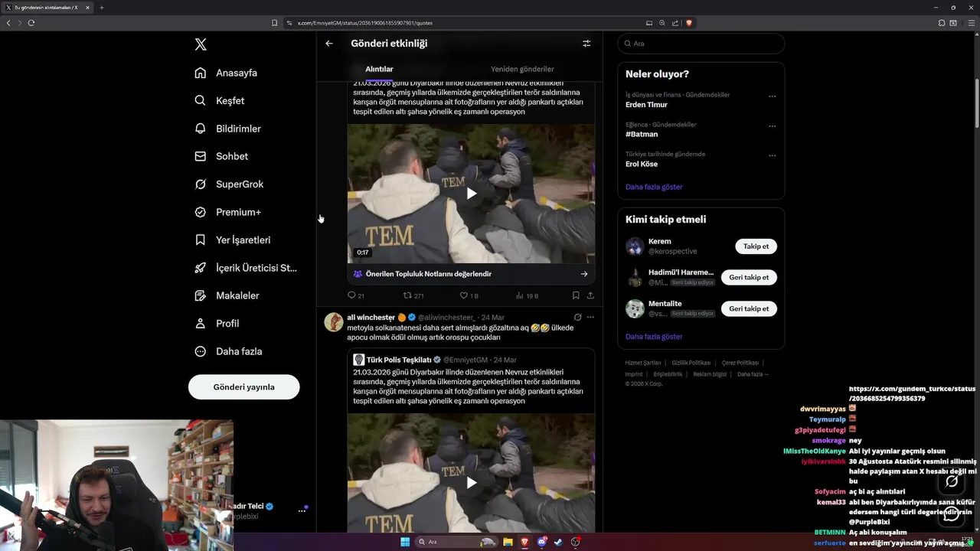Open ali winchester profile avatar
Screen dimensions: 980x551
(x=333, y=321)
